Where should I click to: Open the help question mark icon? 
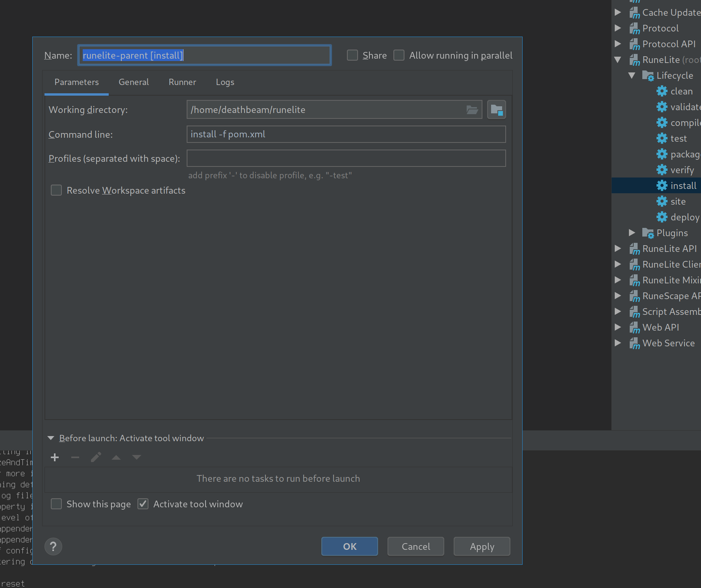tap(53, 546)
